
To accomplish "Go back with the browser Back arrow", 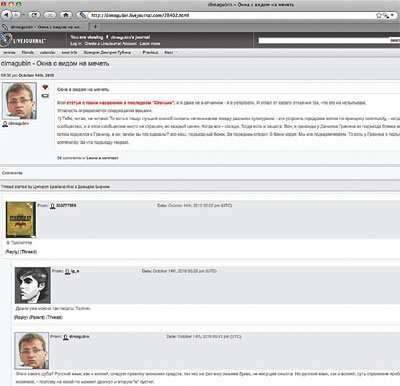I will pos(6,15).
